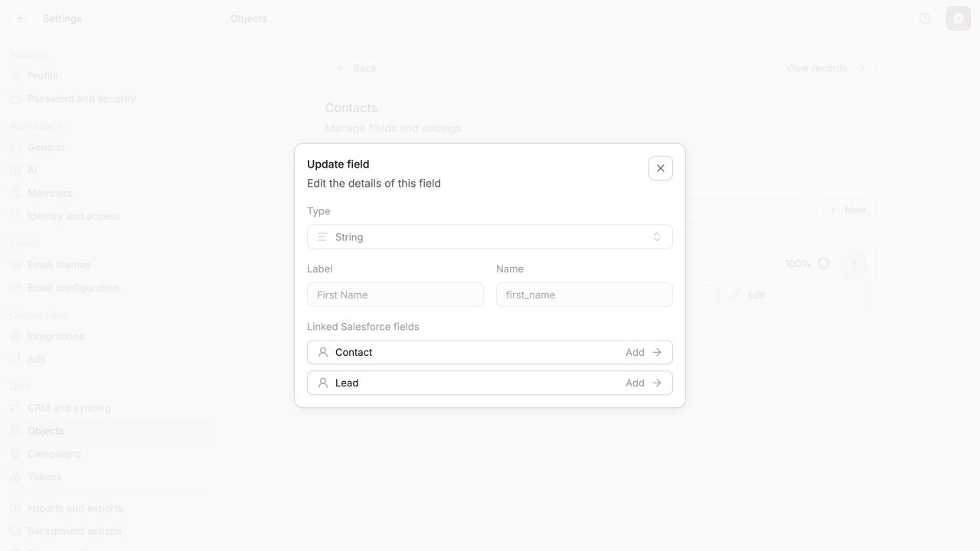980x551 pixels.
Task: Open Ads connections page
Action: click(x=111, y=359)
